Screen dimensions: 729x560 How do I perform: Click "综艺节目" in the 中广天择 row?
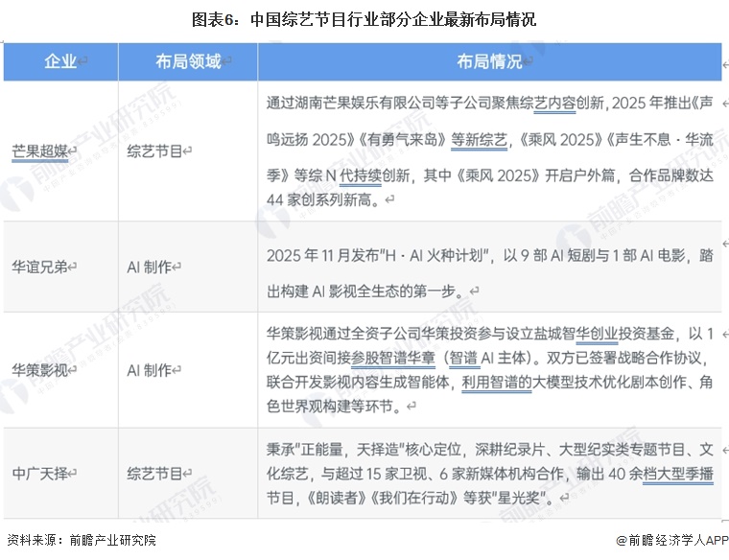(154, 474)
